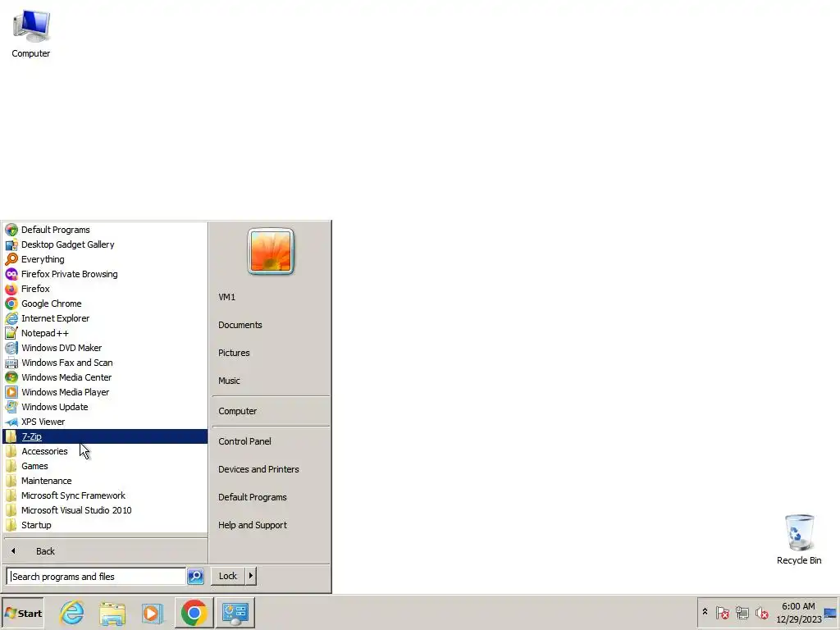
Task: Open Firefox from the Start menu list
Action: 105,289
